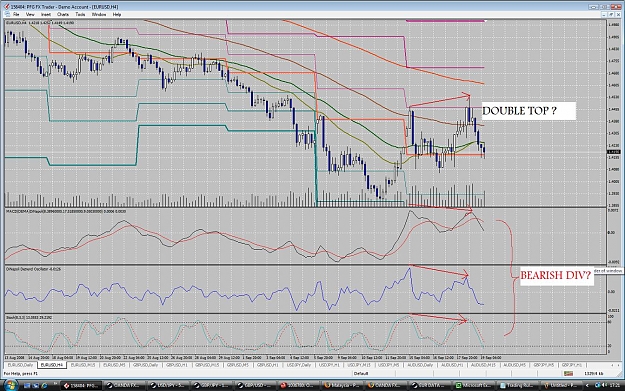Open the AUDUSD,H1 chart tab

click(x=452, y=365)
